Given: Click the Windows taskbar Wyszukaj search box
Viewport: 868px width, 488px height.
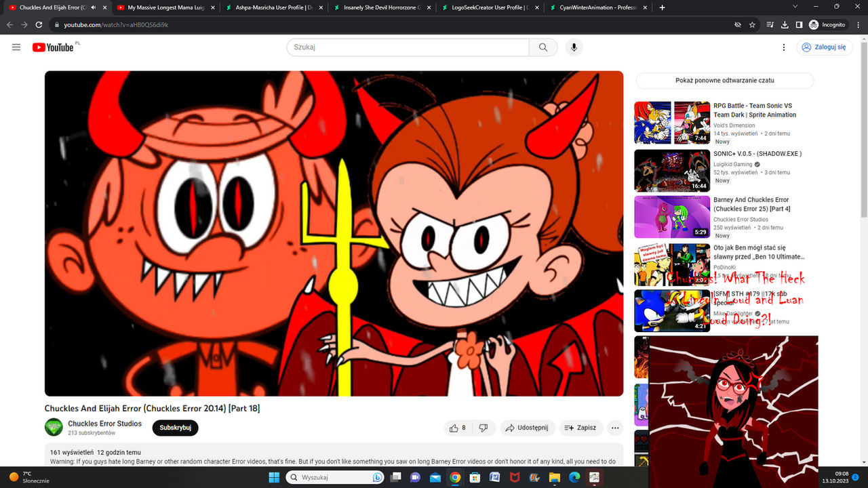Looking at the screenshot, I should tap(335, 477).
